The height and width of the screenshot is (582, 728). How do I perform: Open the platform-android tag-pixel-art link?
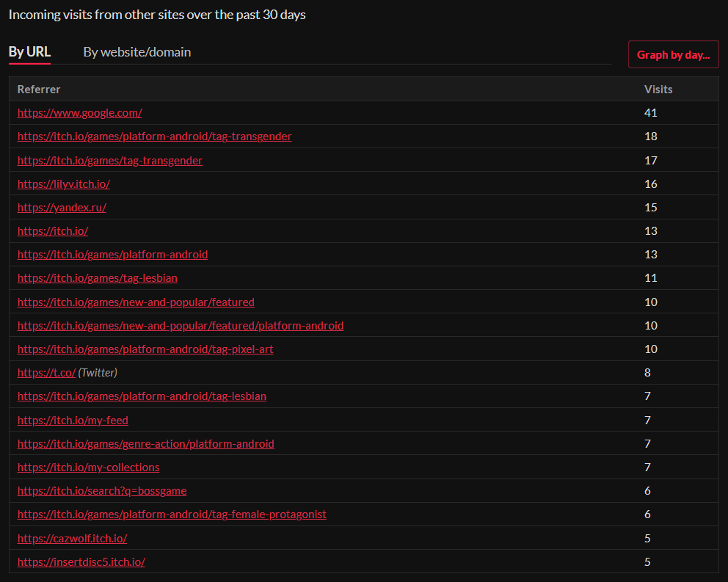pos(145,349)
